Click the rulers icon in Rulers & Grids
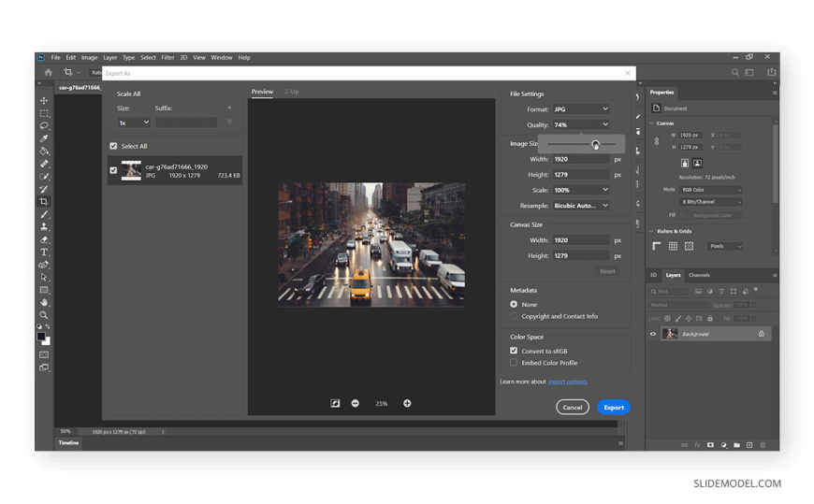The image size is (814, 504). click(x=657, y=246)
